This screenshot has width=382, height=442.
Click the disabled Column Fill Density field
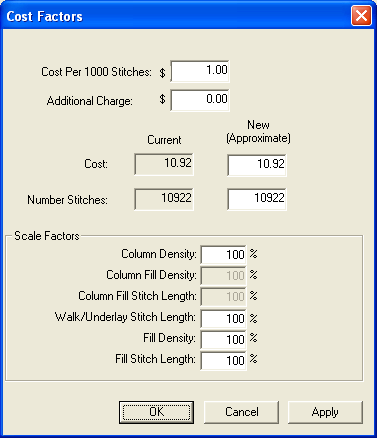point(223,276)
